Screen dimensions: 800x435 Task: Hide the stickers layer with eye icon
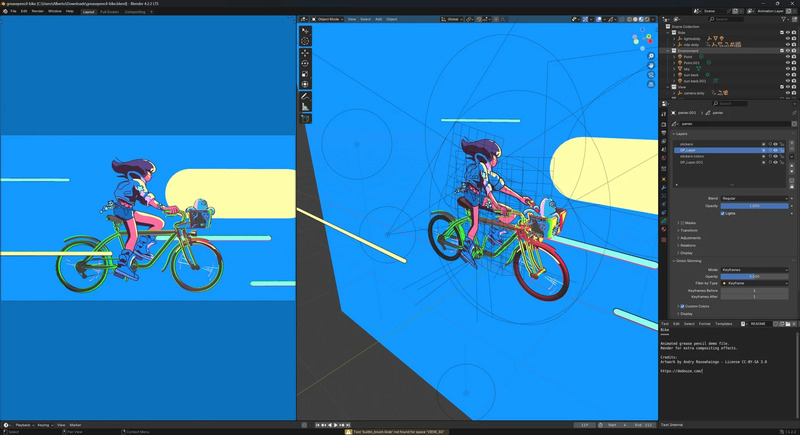775,144
